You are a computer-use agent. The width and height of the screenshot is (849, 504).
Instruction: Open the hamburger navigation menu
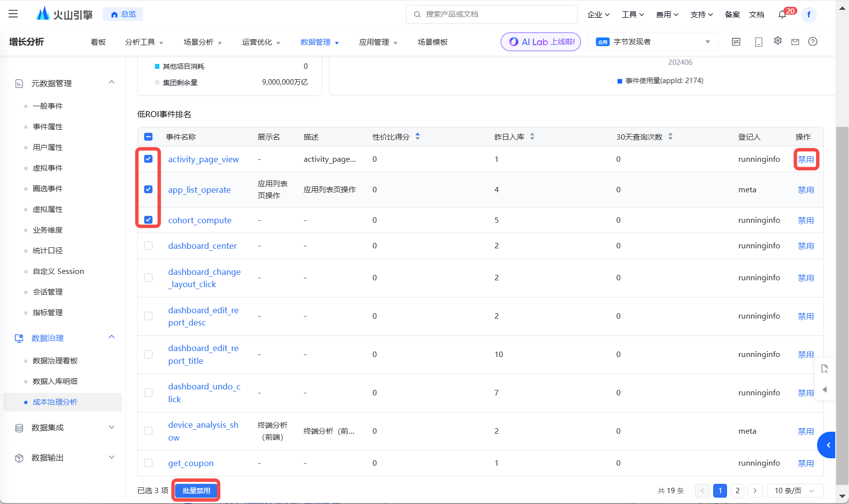coord(13,14)
